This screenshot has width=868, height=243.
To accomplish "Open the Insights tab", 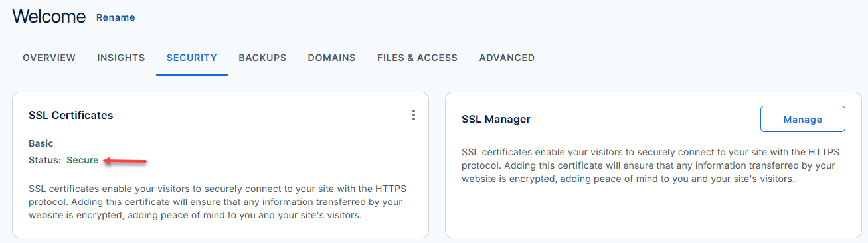I will (x=121, y=58).
